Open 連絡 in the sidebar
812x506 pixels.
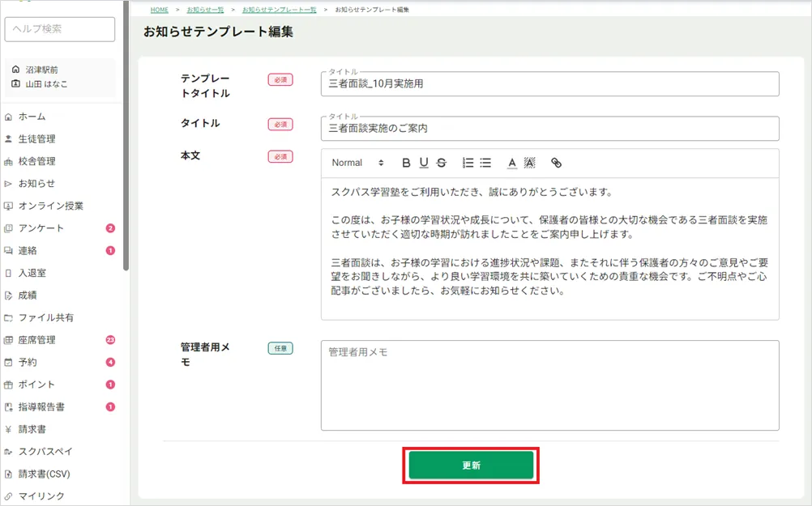click(28, 250)
